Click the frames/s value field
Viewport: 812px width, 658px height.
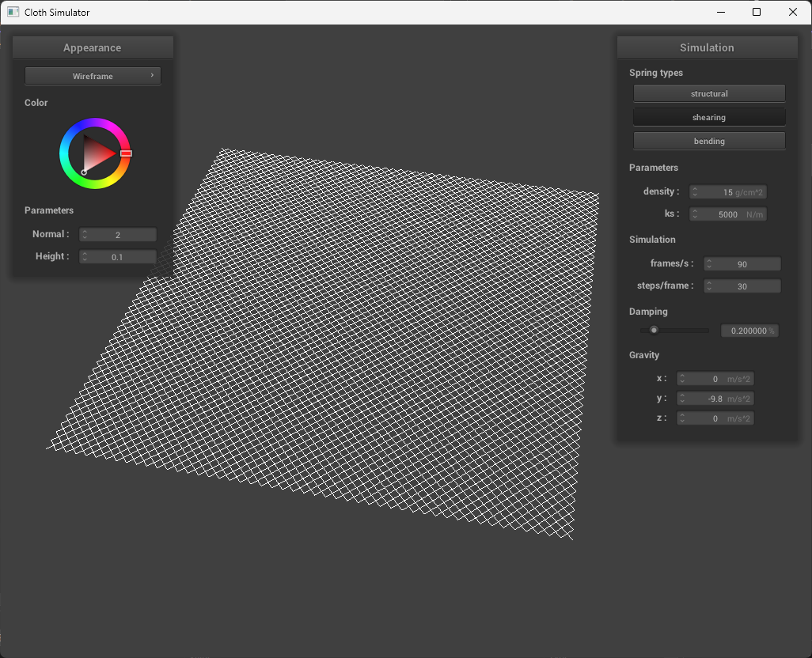point(742,264)
